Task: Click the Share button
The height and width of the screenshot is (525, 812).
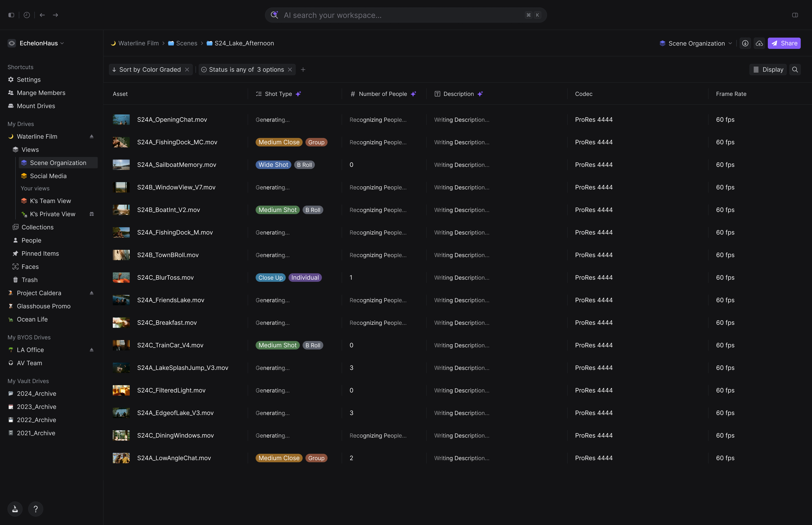Action: point(784,43)
